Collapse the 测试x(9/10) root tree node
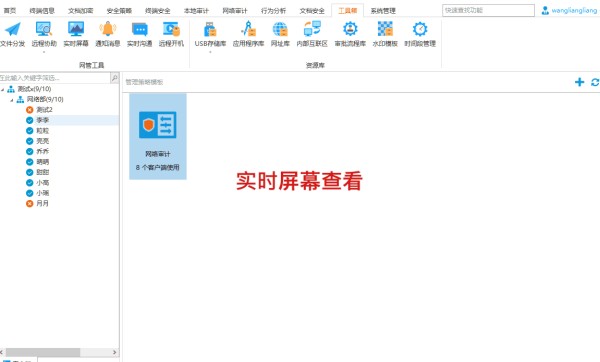600x362 pixels. (3, 89)
